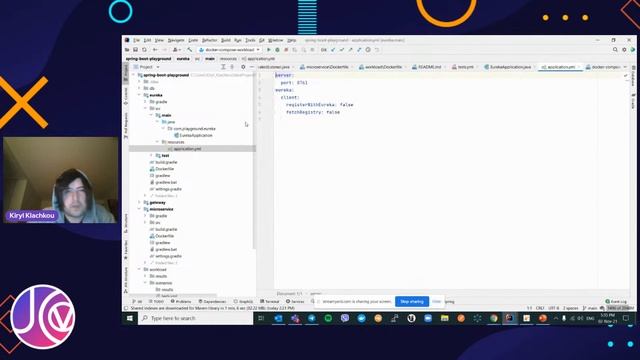Show the hidden editor tabs dropdown
The image size is (640, 360).
coord(625,67)
